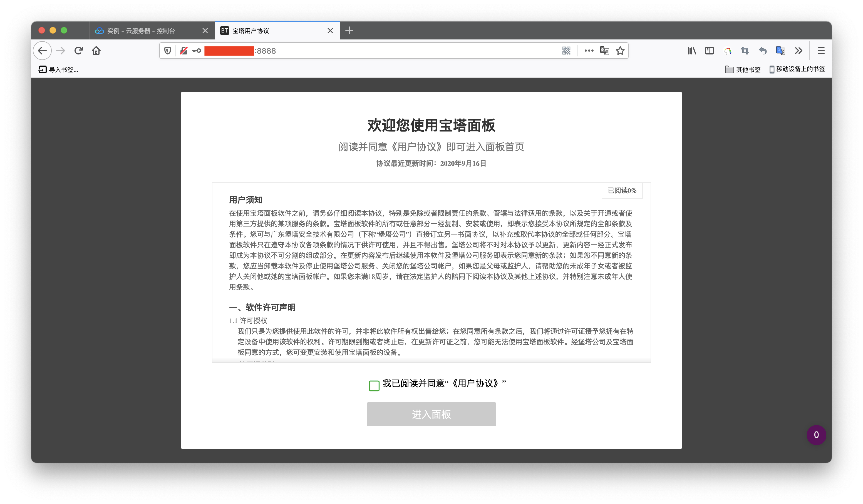Click the 已阅读0% progress indicator
The image size is (863, 504).
[622, 191]
